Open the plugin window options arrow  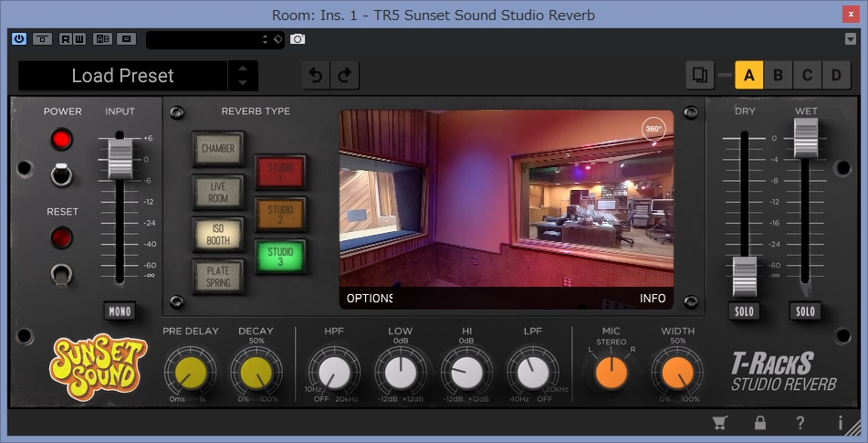pyautogui.click(x=851, y=38)
